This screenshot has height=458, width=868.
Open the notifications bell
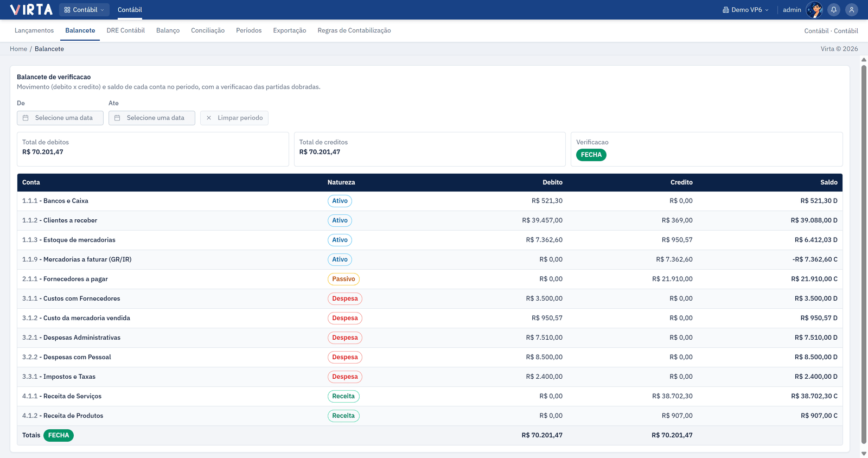(x=834, y=10)
